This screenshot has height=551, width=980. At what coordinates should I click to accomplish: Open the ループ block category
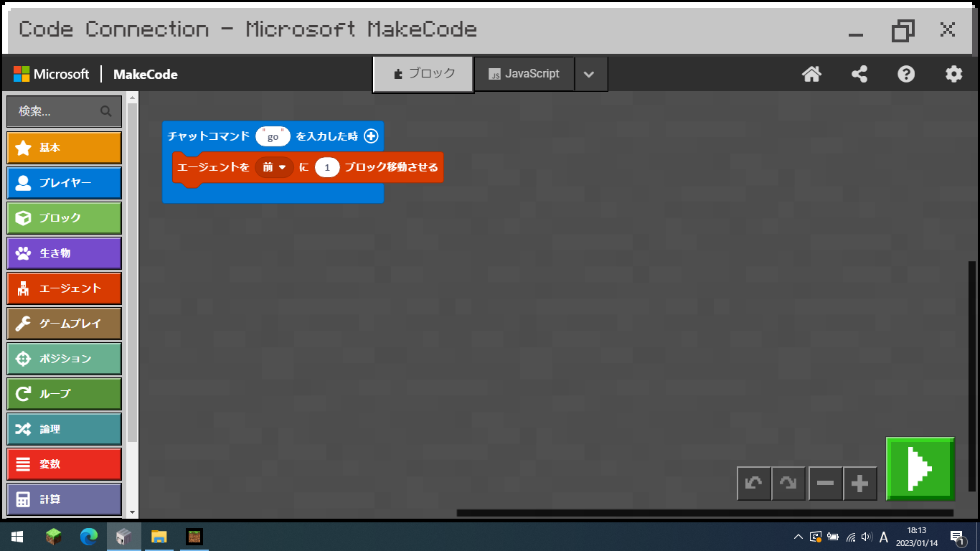(x=64, y=394)
